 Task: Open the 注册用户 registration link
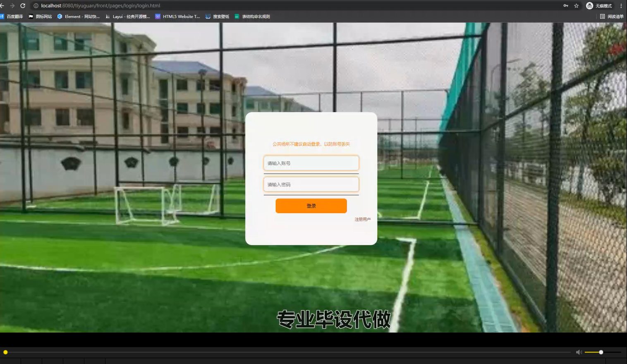tap(362, 219)
